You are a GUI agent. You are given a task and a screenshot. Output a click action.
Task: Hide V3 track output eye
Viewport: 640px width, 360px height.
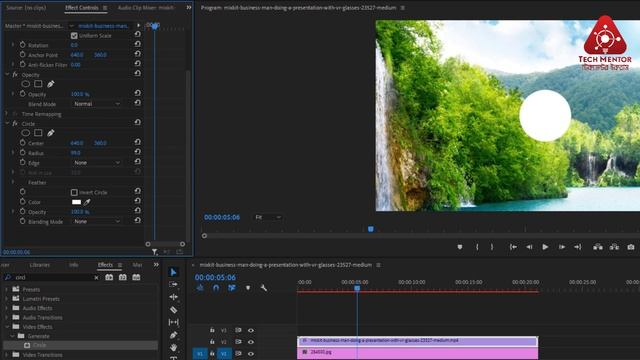[251, 330]
